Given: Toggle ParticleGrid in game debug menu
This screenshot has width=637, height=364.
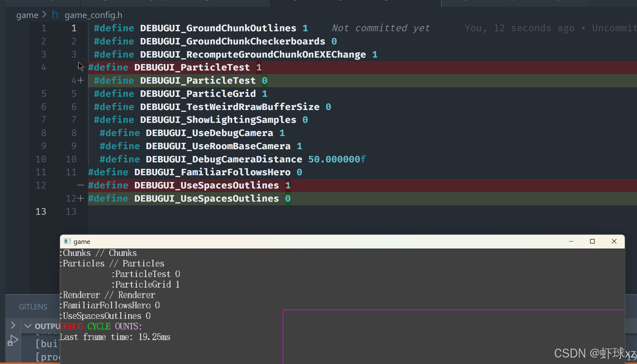Looking at the screenshot, I should click(x=146, y=284).
